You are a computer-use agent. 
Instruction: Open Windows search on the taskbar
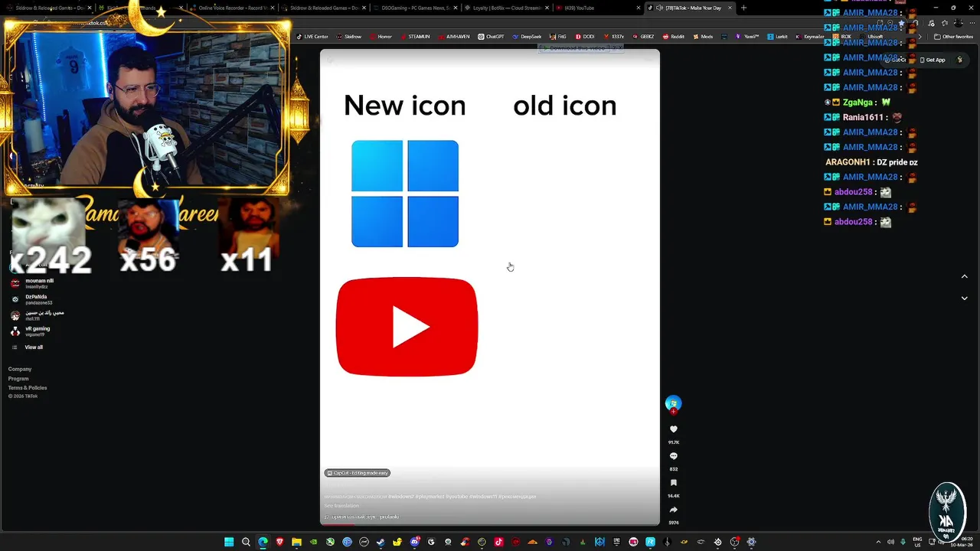click(x=246, y=542)
